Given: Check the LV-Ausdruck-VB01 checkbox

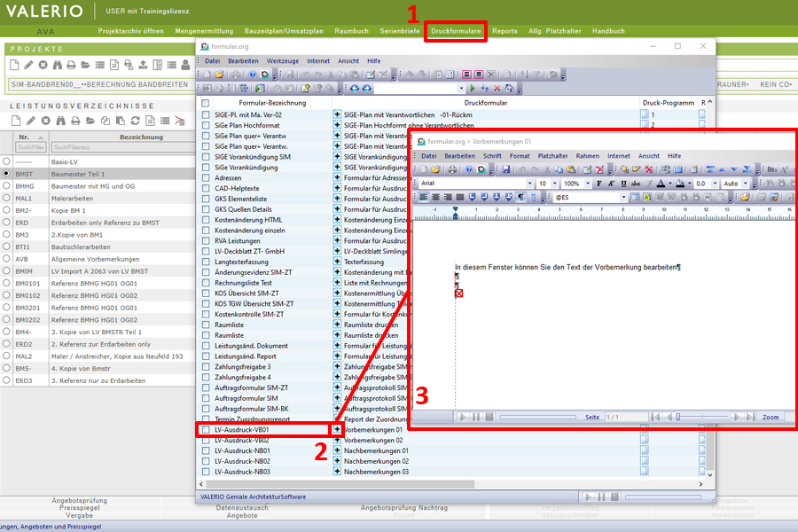Looking at the screenshot, I should tap(206, 429).
